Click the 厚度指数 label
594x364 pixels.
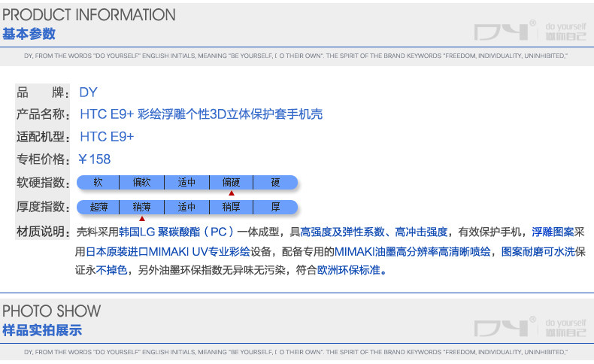coord(42,207)
